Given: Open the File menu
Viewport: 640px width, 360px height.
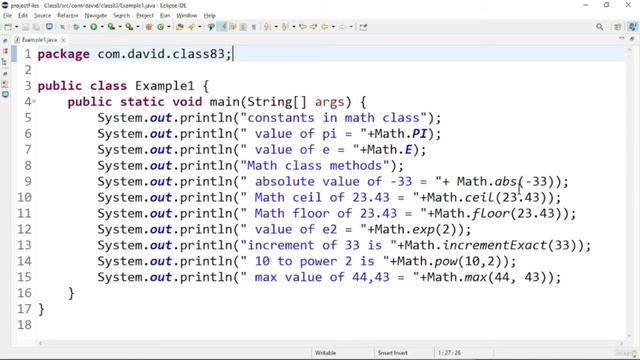Looking at the screenshot, I should pyautogui.click(x=7, y=16).
